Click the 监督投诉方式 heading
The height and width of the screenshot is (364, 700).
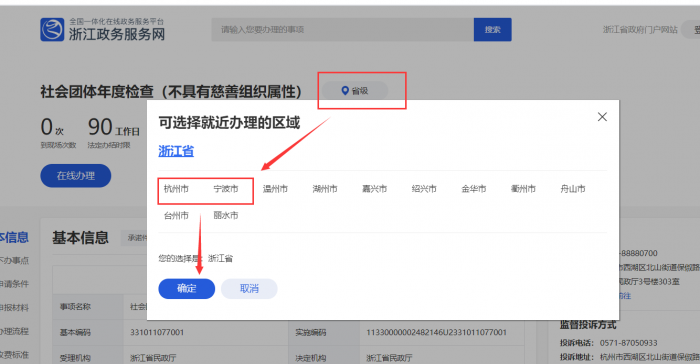tap(588, 325)
